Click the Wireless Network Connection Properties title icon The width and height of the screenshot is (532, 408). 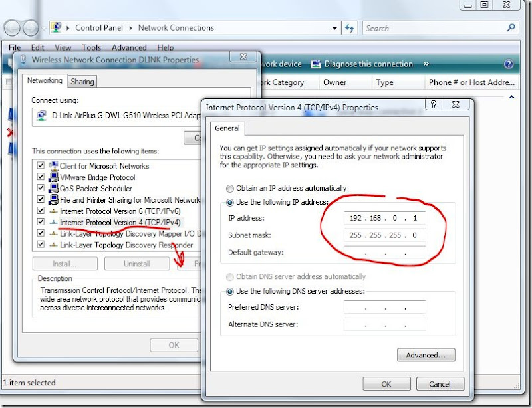[23, 60]
